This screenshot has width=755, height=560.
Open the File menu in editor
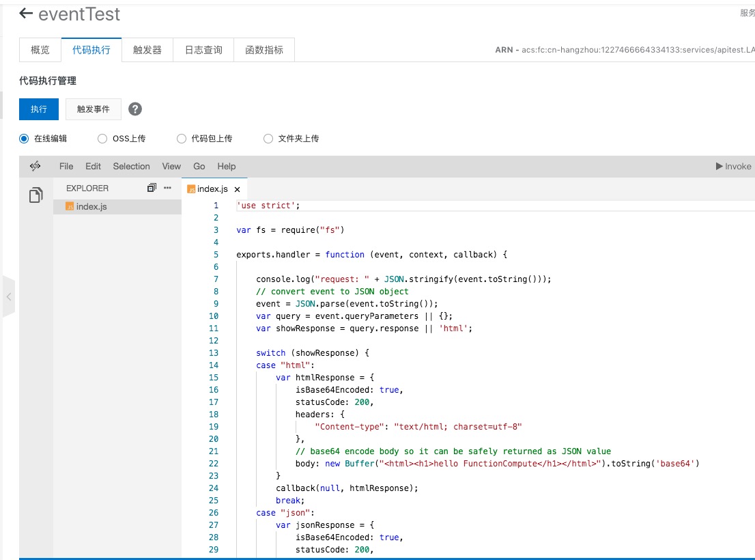(x=66, y=166)
